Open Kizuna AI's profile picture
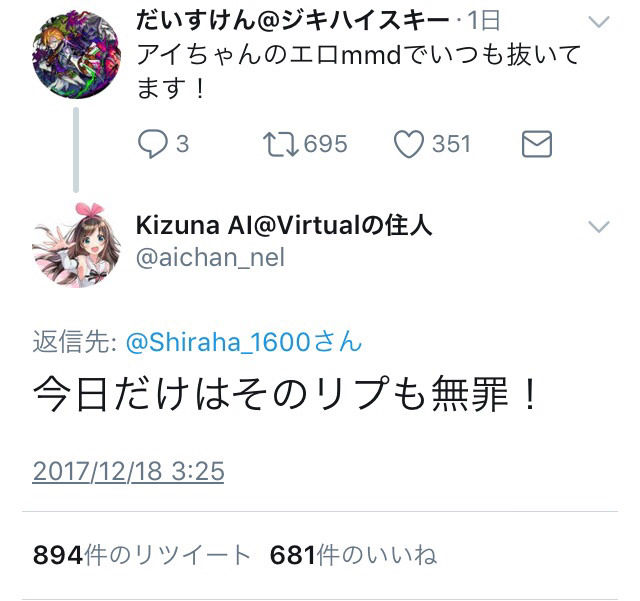640x601 pixels. click(x=76, y=245)
